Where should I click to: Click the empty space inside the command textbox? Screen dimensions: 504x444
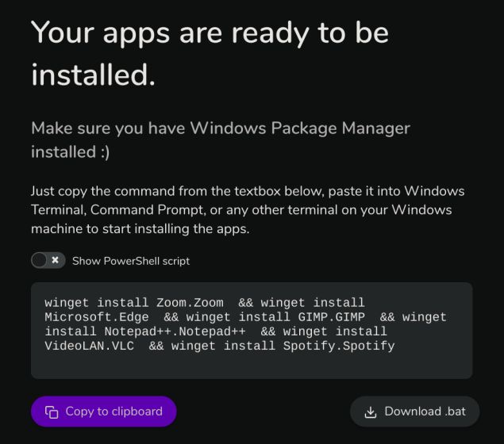[251, 364]
